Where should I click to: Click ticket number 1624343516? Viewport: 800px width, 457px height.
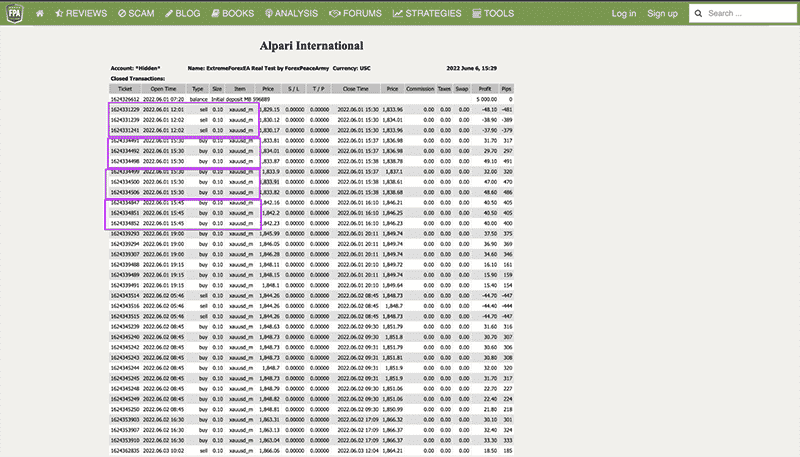point(125,306)
